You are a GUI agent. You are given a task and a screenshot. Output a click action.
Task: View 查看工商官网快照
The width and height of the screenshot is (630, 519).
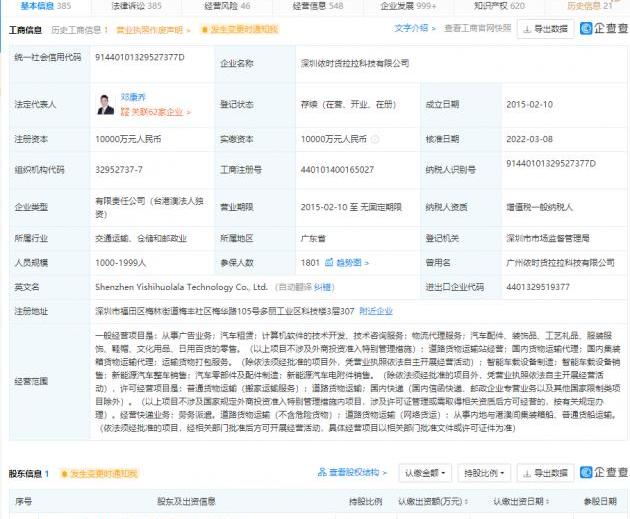(x=477, y=28)
